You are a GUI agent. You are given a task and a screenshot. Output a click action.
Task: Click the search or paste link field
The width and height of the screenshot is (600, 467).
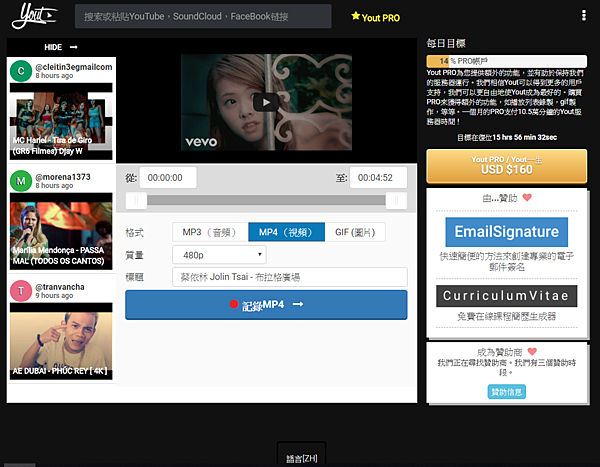coord(203,16)
